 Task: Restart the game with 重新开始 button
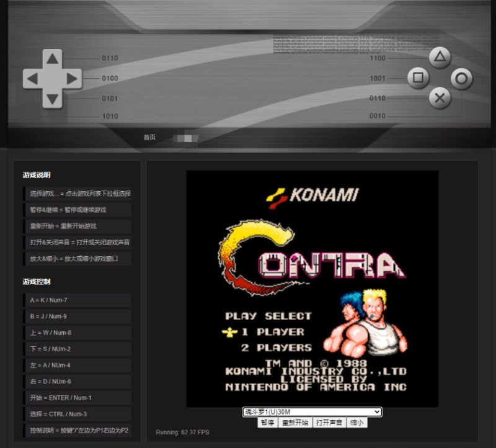click(x=294, y=423)
